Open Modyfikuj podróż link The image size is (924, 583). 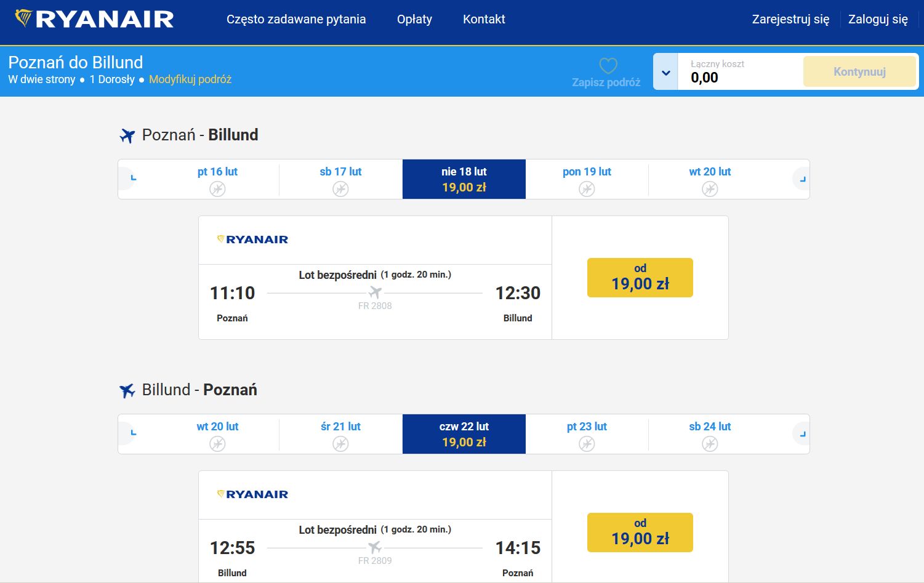tap(190, 79)
